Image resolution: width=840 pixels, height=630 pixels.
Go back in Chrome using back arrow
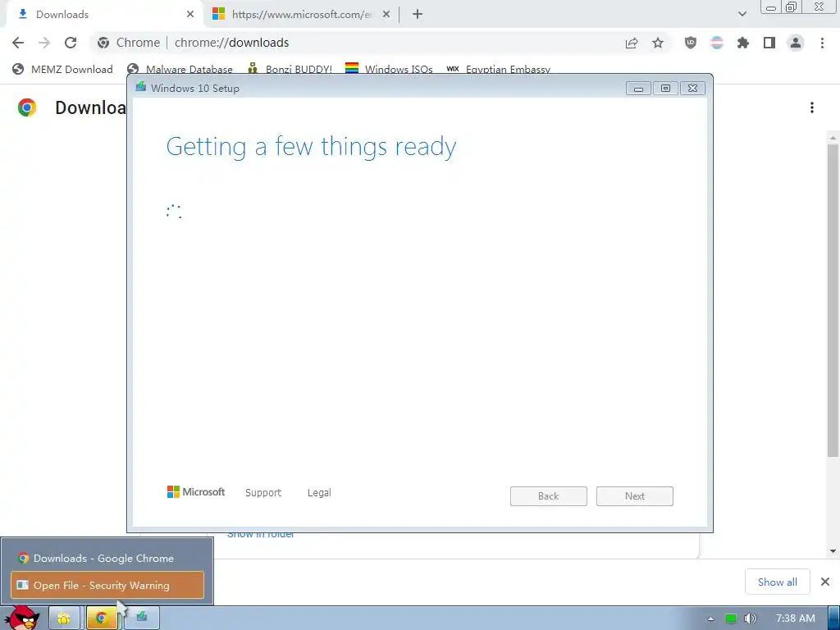[x=18, y=43]
